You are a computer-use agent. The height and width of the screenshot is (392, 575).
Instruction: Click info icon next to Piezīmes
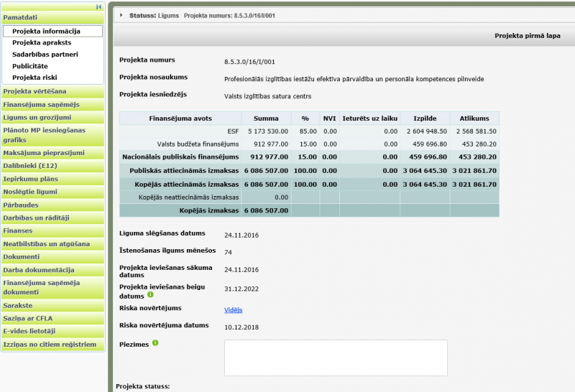155,343
